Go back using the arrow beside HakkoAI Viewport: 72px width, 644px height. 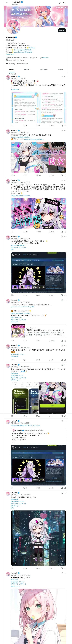[x=7, y=3]
